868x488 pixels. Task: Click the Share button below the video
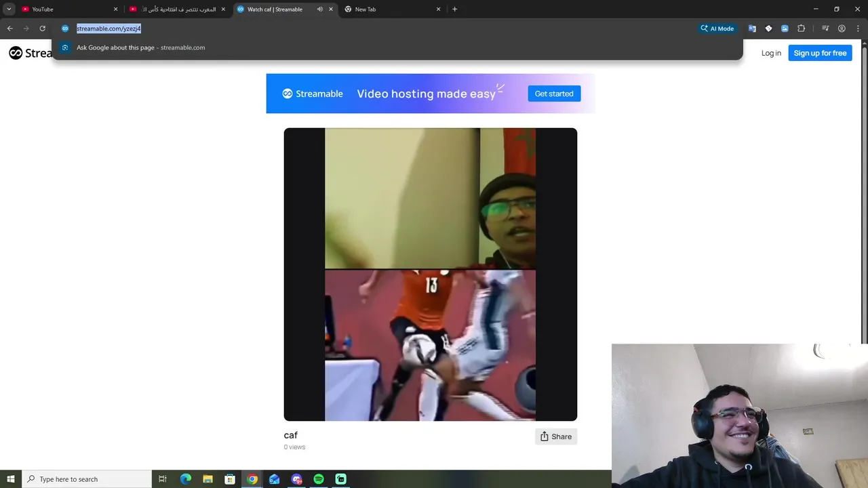pyautogui.click(x=556, y=436)
